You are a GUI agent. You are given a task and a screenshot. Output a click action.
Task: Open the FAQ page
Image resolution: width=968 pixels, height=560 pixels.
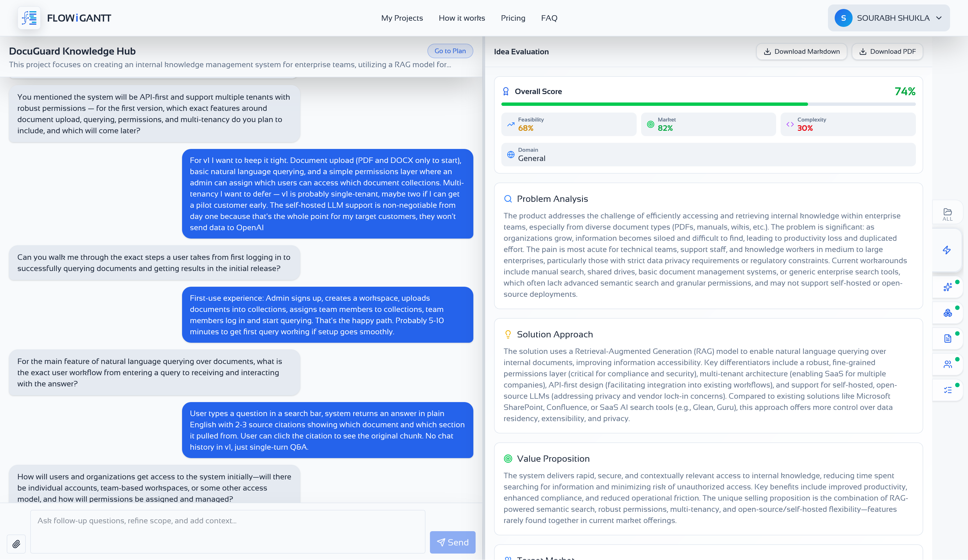point(549,18)
